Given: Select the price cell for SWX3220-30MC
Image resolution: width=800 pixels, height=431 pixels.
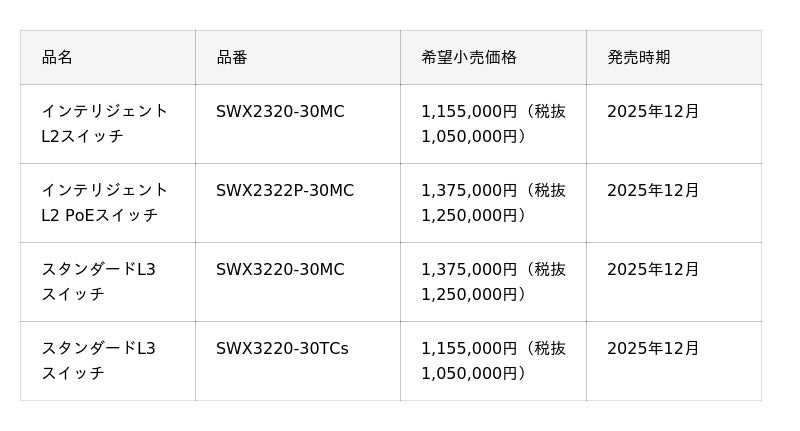Looking at the screenshot, I should coord(493,282).
